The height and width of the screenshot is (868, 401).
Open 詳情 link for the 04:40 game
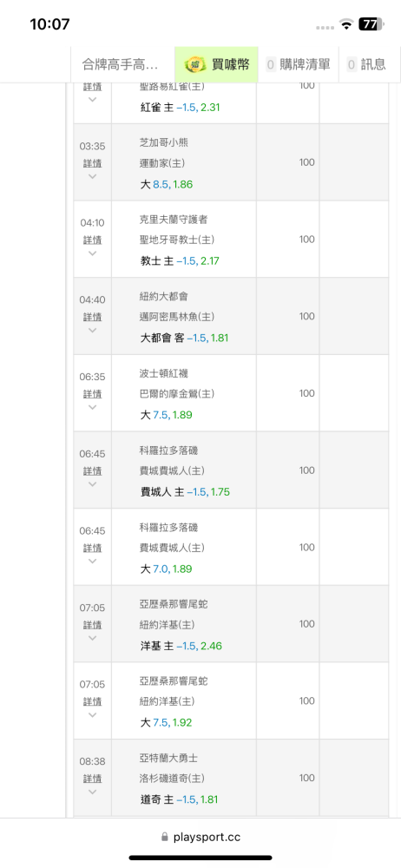[93, 317]
